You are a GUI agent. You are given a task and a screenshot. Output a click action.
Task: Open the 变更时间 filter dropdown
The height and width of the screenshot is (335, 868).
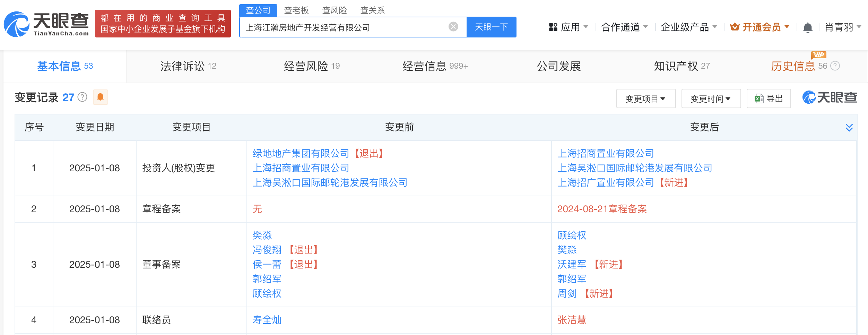point(711,98)
